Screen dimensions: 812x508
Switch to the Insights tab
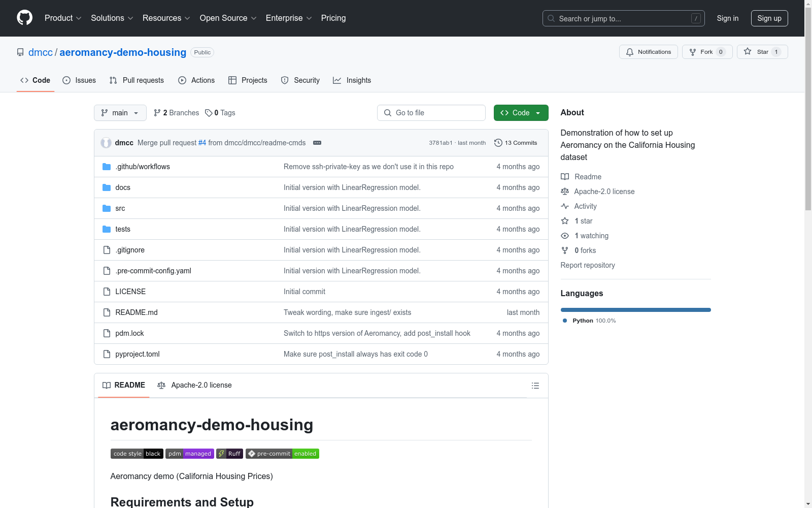[x=352, y=80]
